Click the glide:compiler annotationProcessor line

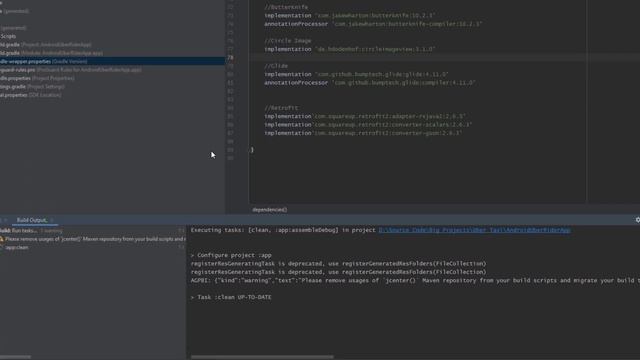point(370,83)
